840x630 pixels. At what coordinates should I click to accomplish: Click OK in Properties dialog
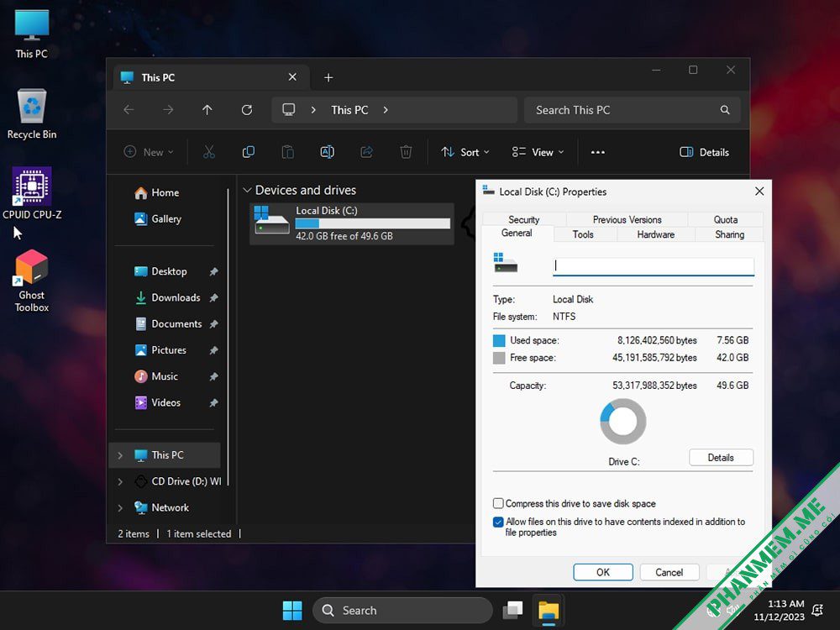click(x=602, y=572)
